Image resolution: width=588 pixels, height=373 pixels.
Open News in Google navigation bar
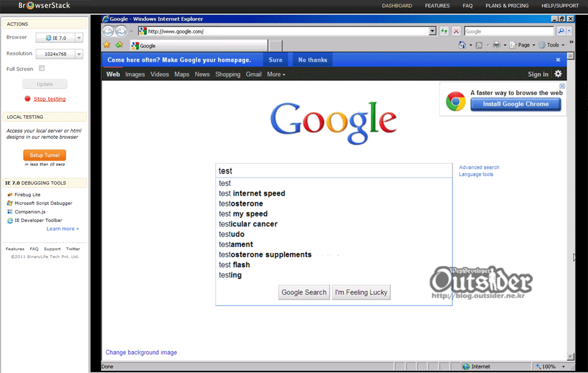pos(202,74)
